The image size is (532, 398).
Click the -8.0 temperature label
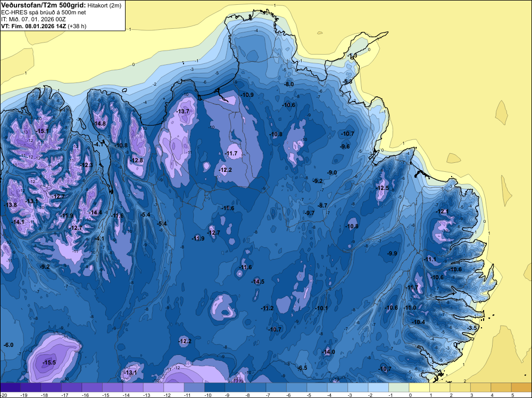pos(289,84)
